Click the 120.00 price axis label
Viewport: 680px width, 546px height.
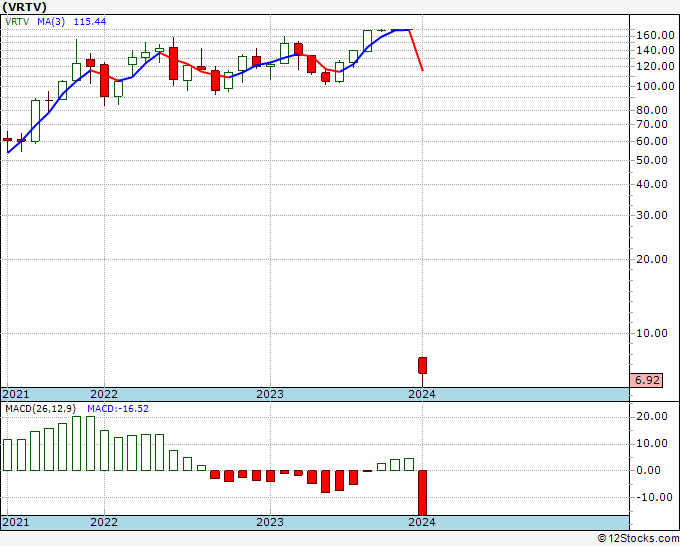pos(655,66)
